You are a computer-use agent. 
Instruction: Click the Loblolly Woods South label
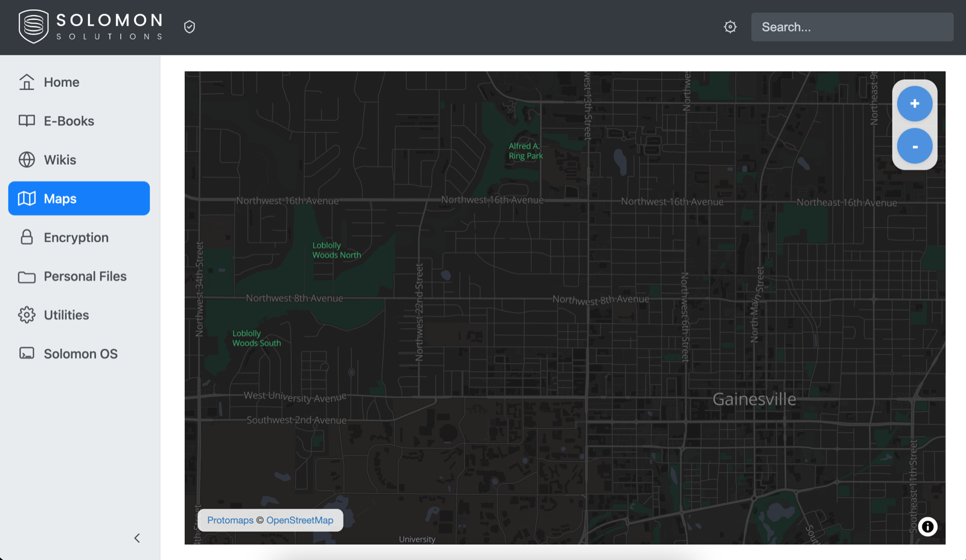257,338
